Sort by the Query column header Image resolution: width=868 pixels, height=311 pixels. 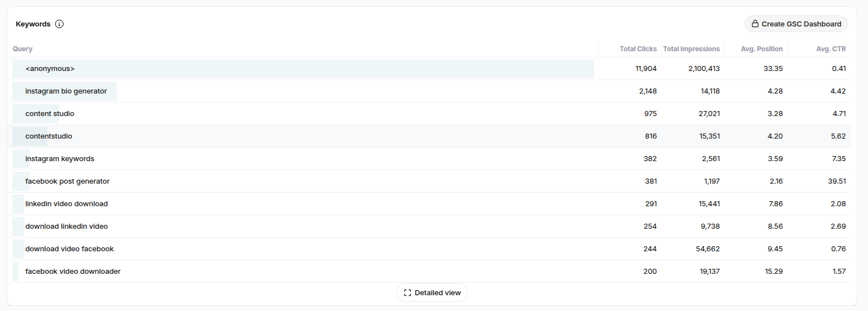(x=23, y=49)
